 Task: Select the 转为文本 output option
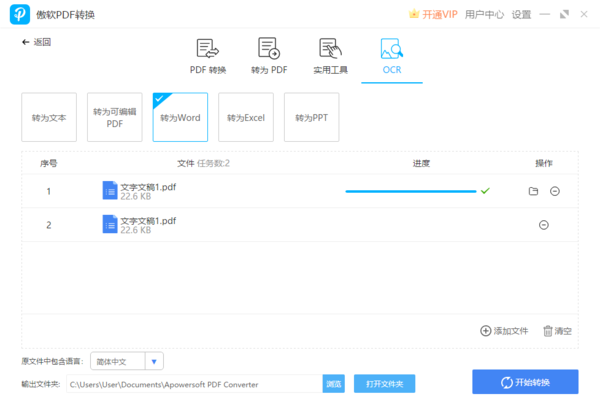tap(49, 118)
